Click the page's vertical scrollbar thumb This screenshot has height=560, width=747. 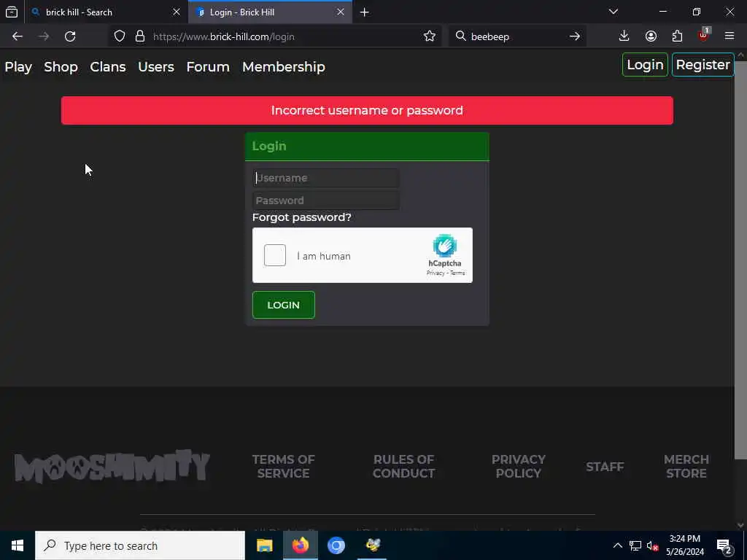pyautogui.click(x=740, y=260)
